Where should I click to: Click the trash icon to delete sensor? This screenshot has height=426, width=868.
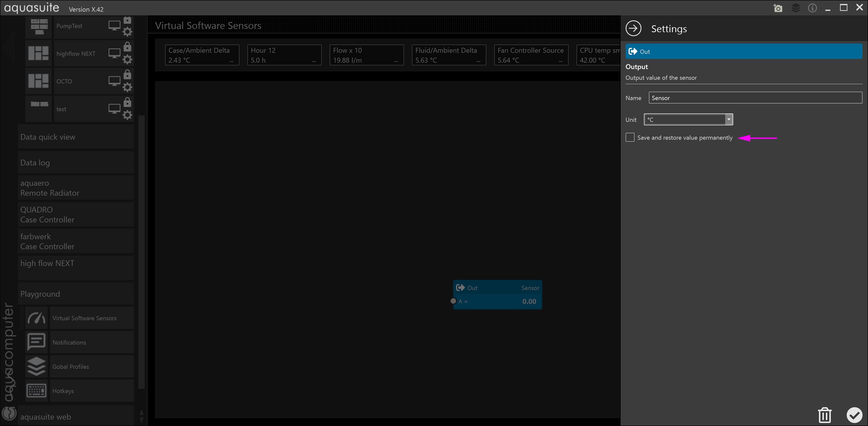coord(824,415)
